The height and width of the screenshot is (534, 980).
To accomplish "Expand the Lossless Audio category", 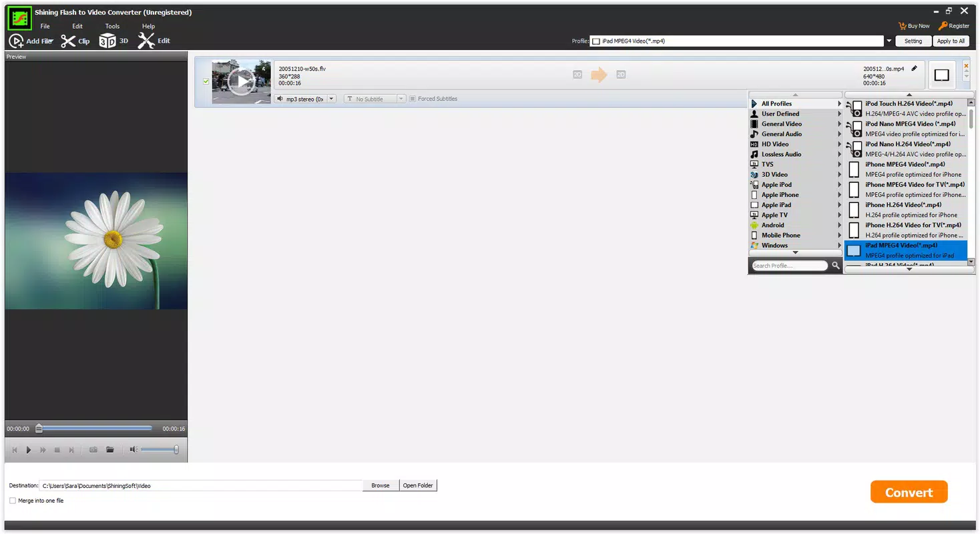I will click(840, 154).
